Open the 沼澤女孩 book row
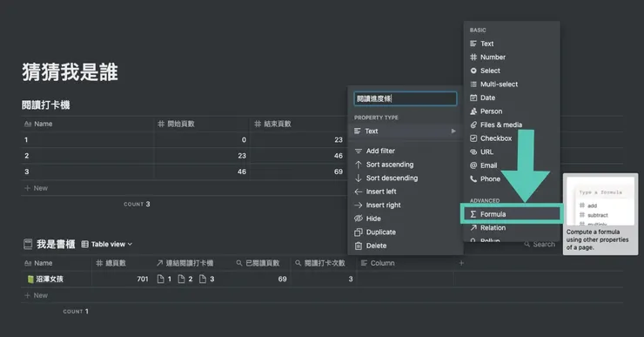Screen dimensions: 644x337 click(x=45, y=279)
